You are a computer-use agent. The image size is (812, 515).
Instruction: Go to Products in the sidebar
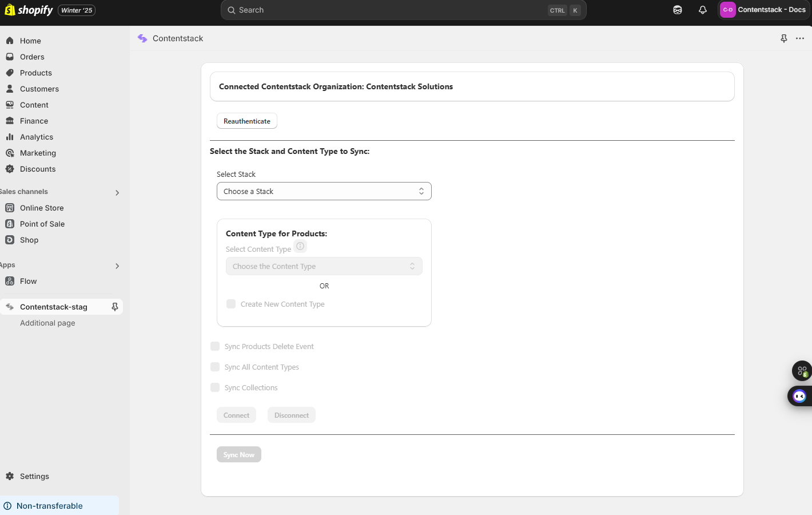click(35, 73)
